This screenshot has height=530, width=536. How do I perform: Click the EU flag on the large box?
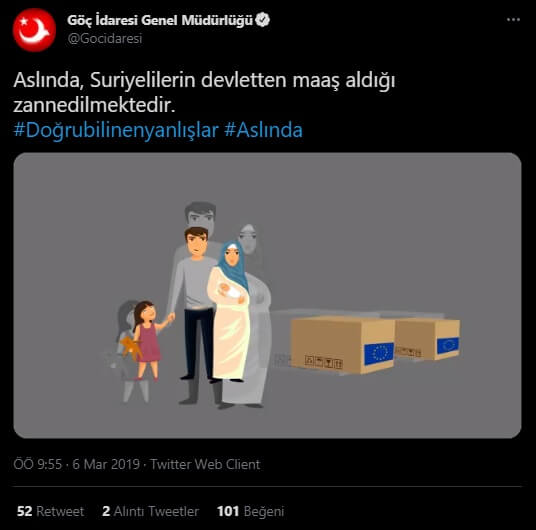(379, 353)
